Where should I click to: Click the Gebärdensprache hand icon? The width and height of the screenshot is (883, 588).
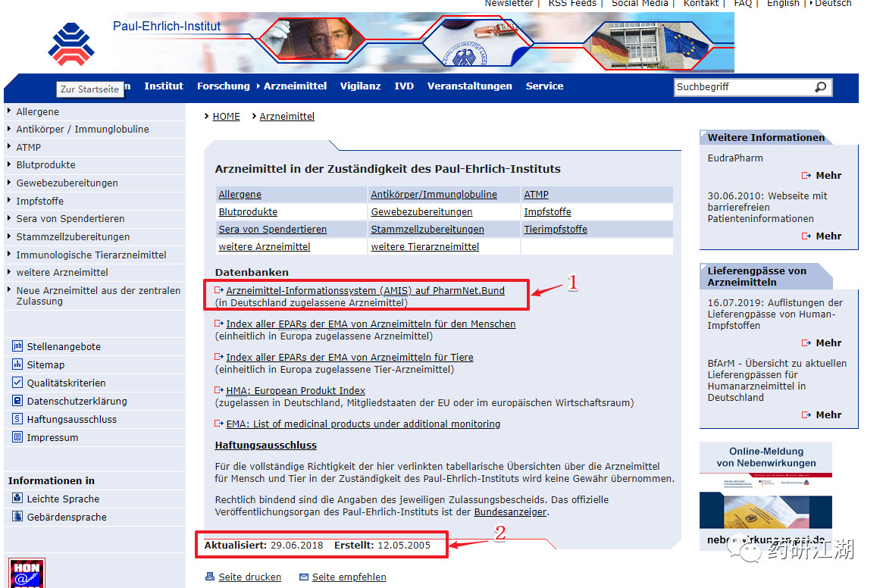(x=17, y=516)
